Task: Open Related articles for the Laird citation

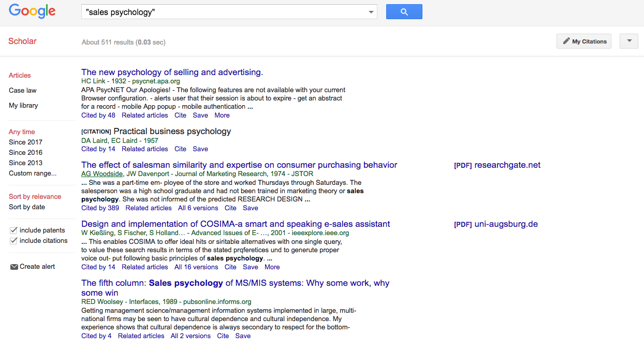Action: tap(145, 149)
